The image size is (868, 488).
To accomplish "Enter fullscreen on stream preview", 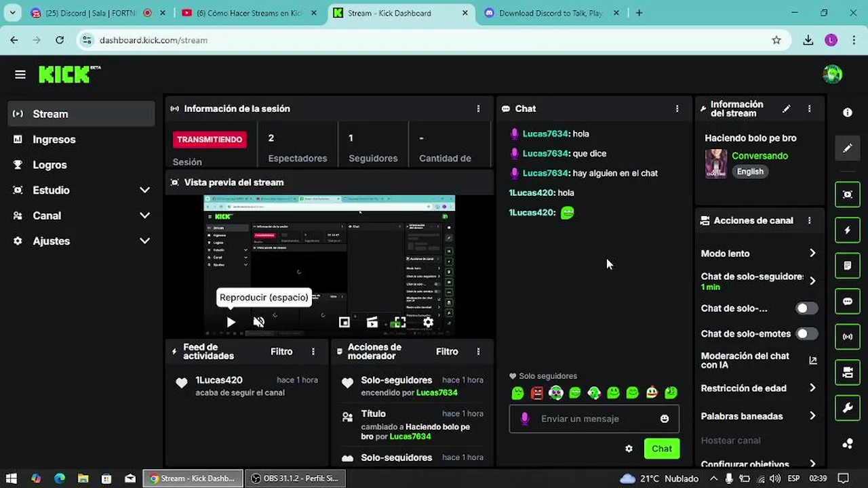I will click(x=400, y=323).
